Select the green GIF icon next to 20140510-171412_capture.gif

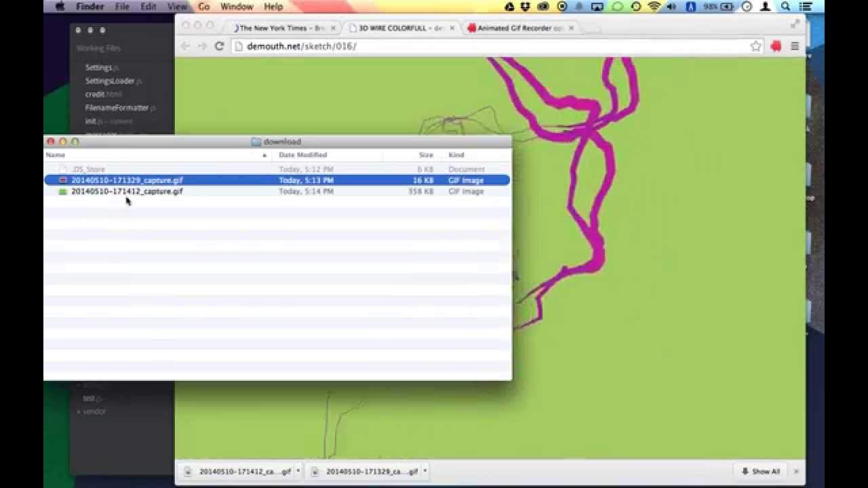click(x=62, y=191)
